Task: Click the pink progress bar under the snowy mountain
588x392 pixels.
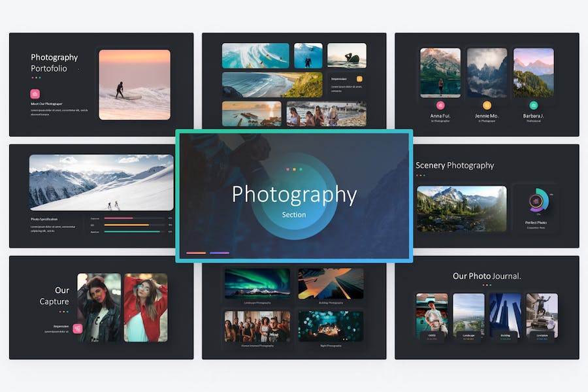Action: 118,218
